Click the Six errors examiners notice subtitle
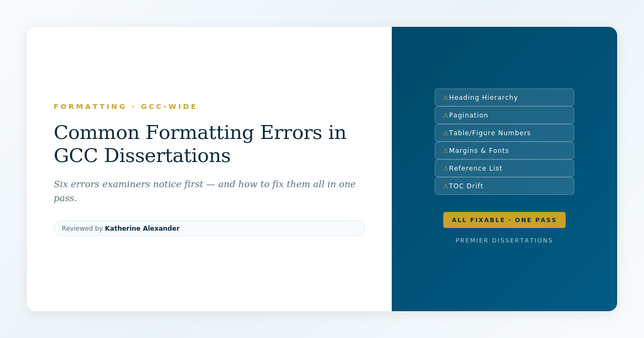 pos(204,191)
